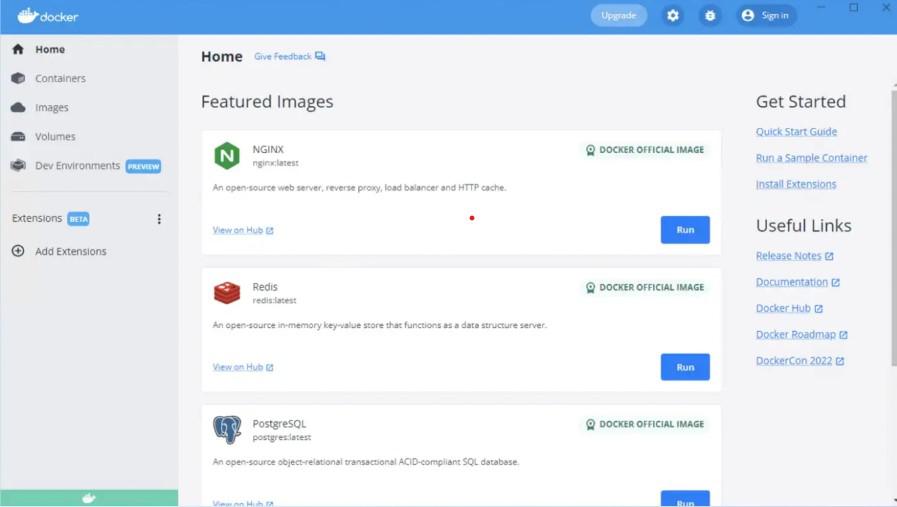Select Add Extensions label
Screen dimensions: 897x507
tap(70, 251)
